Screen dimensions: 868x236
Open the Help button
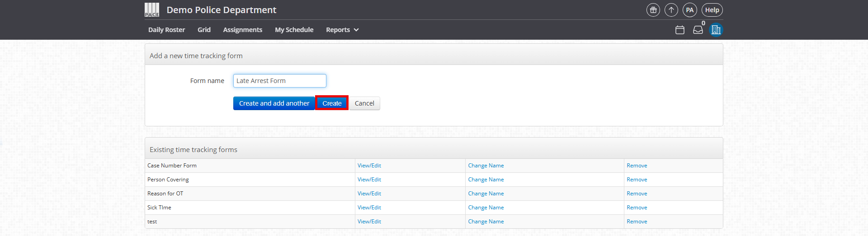pyautogui.click(x=712, y=10)
